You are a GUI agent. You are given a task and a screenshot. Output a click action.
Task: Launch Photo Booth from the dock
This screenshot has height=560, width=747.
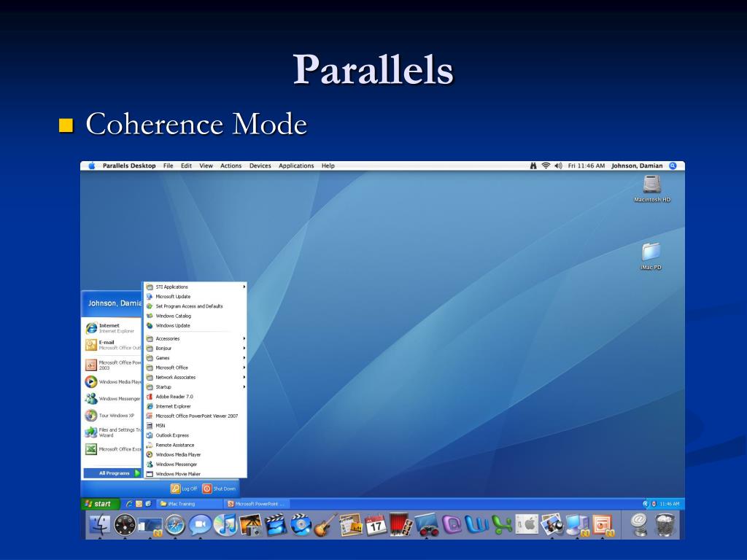(x=401, y=525)
